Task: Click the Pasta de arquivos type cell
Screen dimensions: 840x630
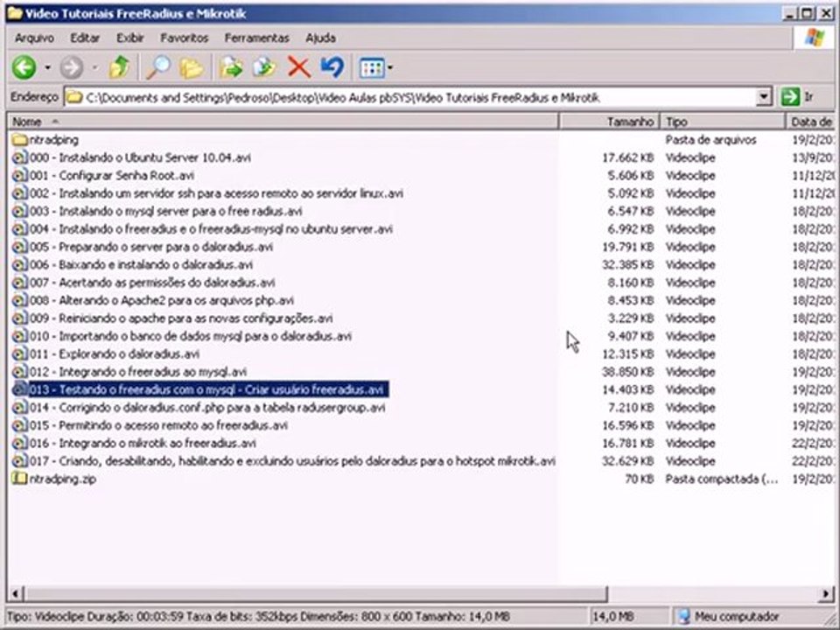Action: click(710, 140)
